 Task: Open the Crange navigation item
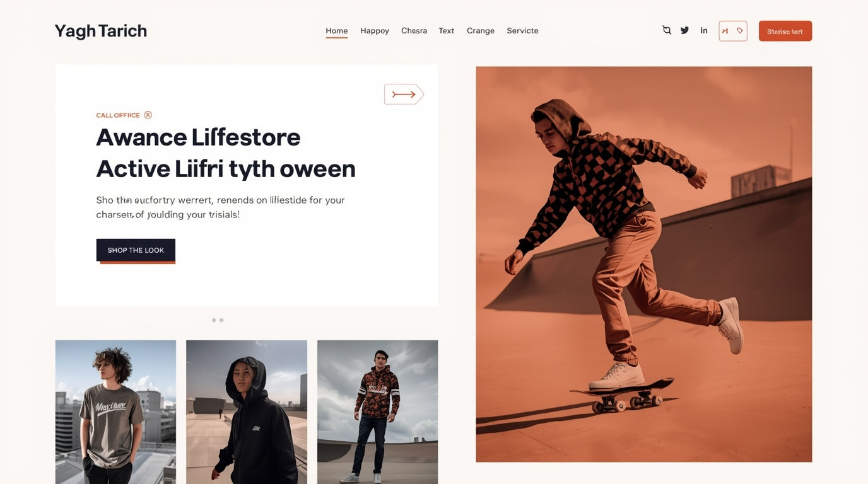click(x=481, y=31)
